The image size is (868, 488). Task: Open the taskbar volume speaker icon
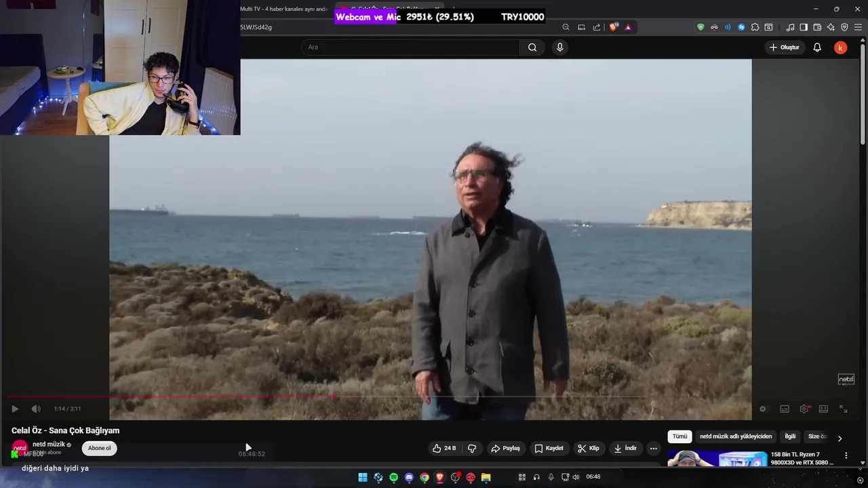tap(576, 477)
